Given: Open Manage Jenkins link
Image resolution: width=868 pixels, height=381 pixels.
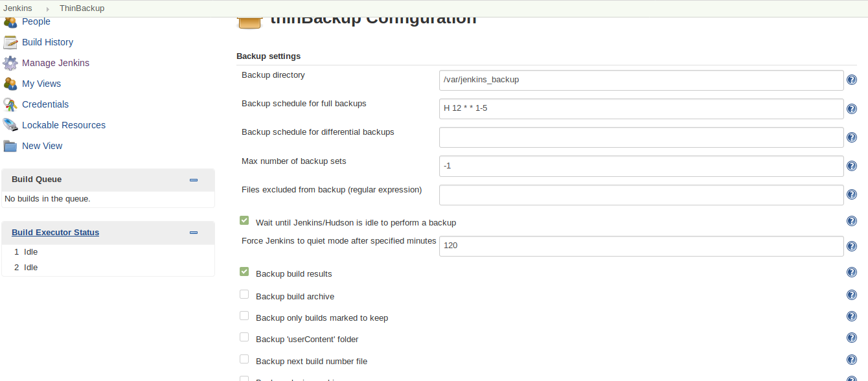Looking at the screenshot, I should tap(56, 63).
